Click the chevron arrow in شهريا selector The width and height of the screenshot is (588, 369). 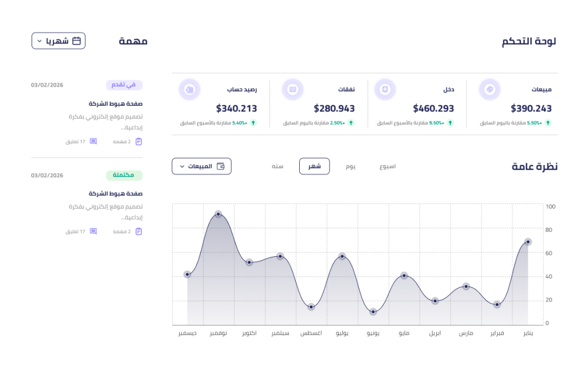40,41
